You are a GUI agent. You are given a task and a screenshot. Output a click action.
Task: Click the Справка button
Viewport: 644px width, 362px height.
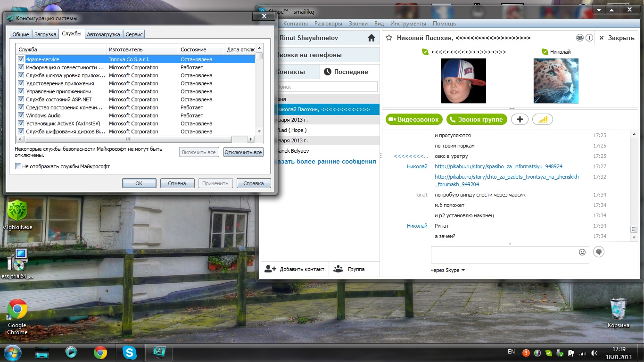pyautogui.click(x=254, y=183)
